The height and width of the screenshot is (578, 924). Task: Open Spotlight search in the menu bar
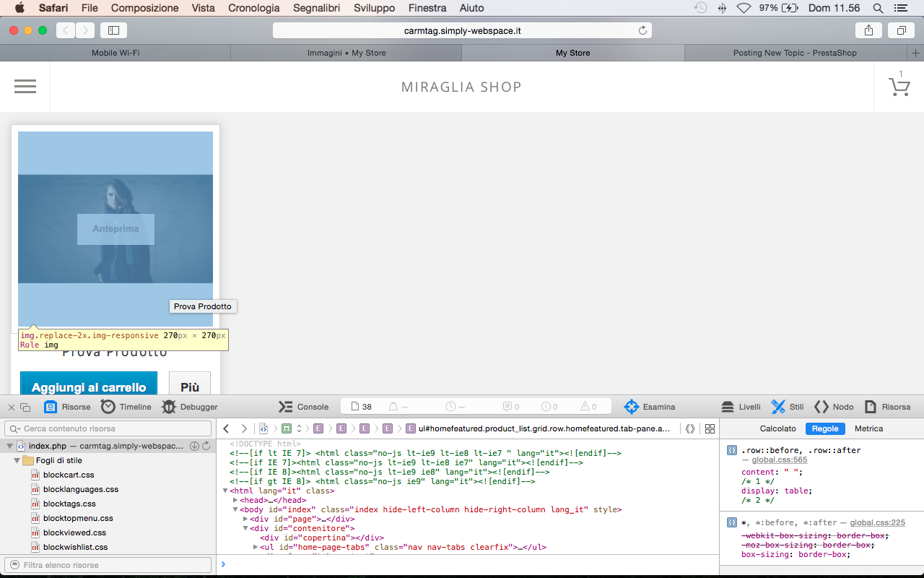coord(878,8)
